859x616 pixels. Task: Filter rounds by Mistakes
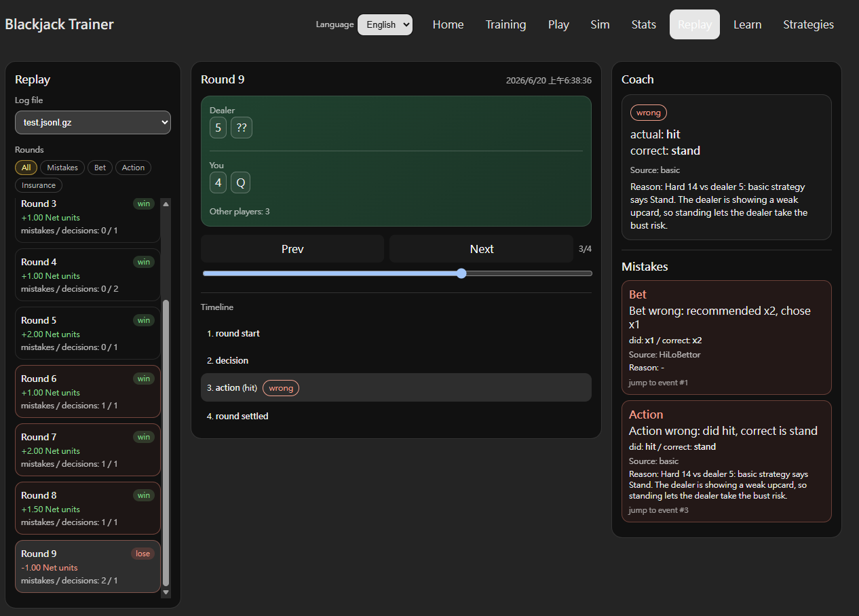[x=62, y=168]
